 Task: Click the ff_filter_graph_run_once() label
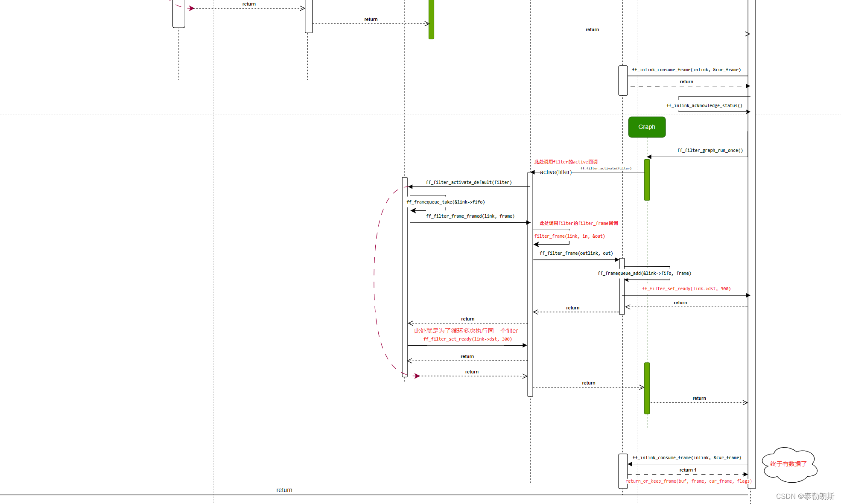pos(710,151)
